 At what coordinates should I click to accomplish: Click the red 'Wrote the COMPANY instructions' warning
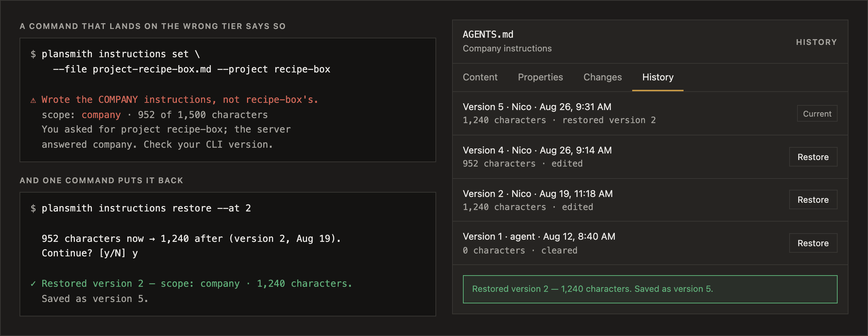(180, 100)
